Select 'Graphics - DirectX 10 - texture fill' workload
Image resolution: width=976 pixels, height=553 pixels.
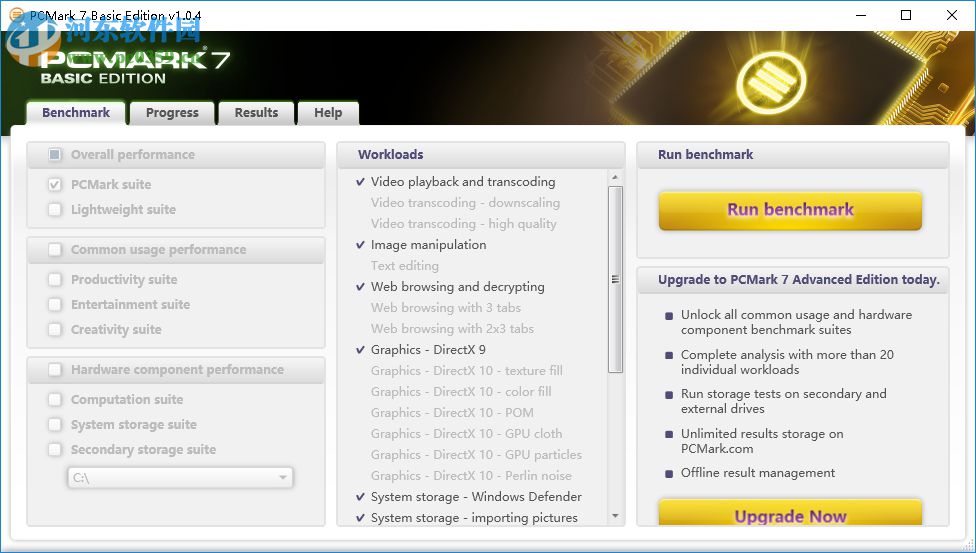pyautogui.click(x=467, y=371)
